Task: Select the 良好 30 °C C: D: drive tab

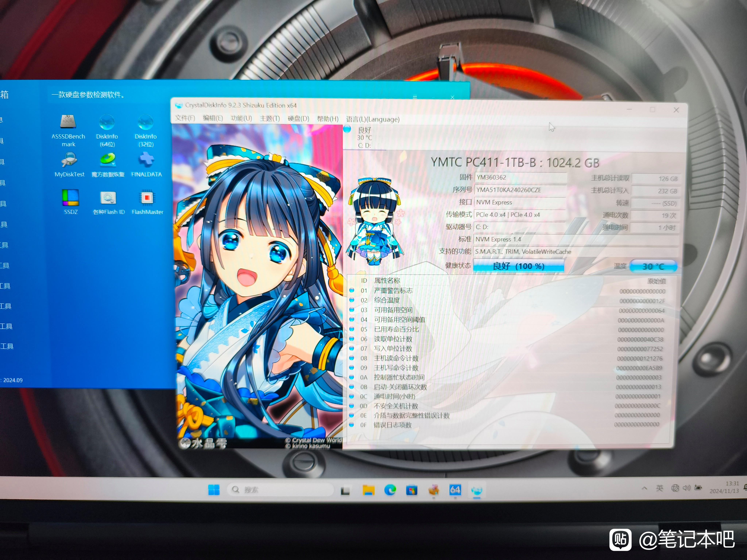Action: [x=364, y=137]
